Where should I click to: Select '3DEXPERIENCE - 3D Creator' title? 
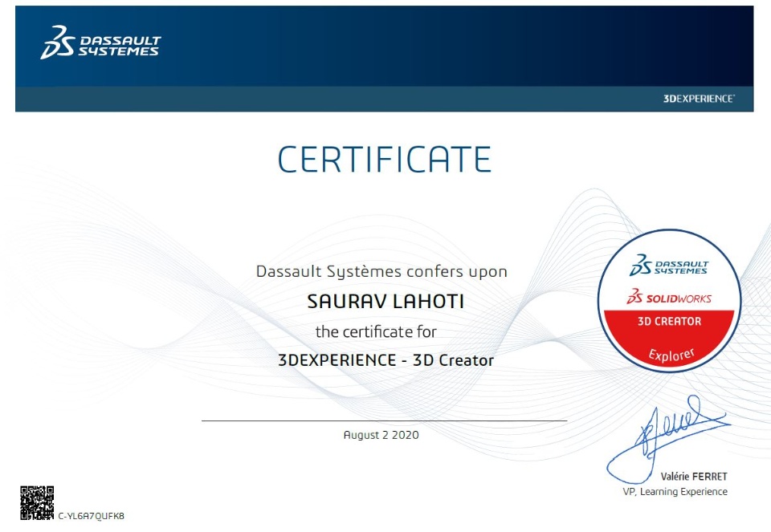click(x=385, y=360)
